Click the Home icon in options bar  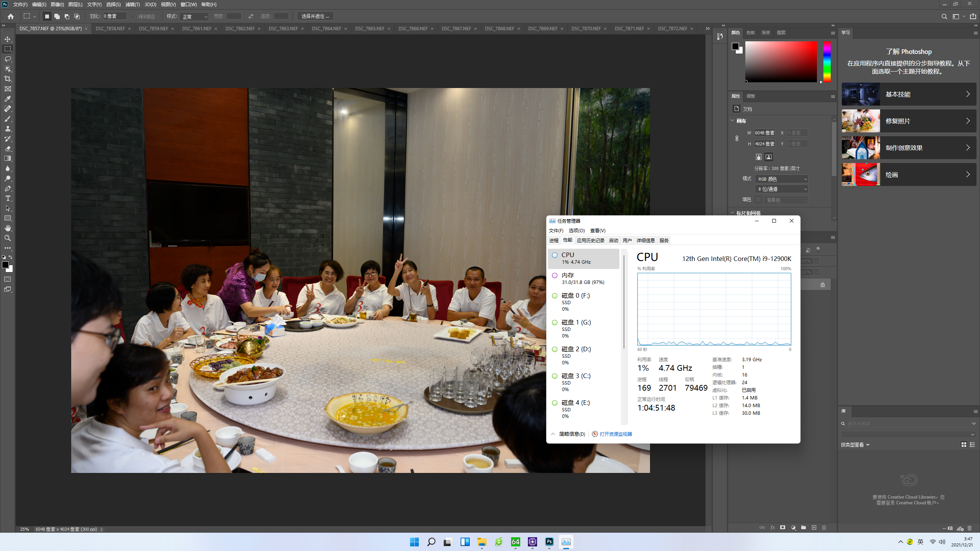click(11, 16)
